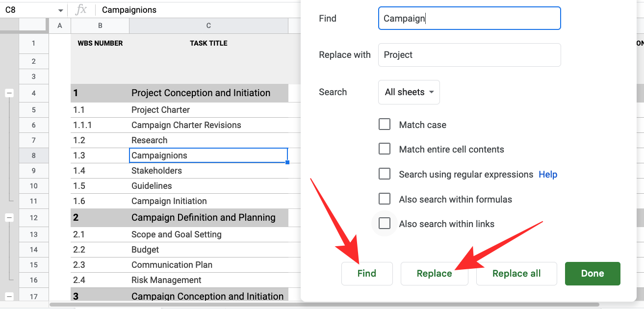Image resolution: width=644 pixels, height=309 pixels.
Task: Collapse the row group at row 17
Action: point(9,296)
